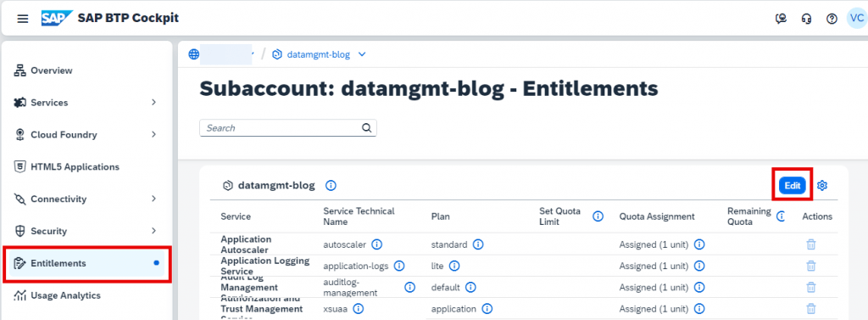868x320 pixels.
Task: Select Entitlements in the sidebar
Action: pos(86,263)
